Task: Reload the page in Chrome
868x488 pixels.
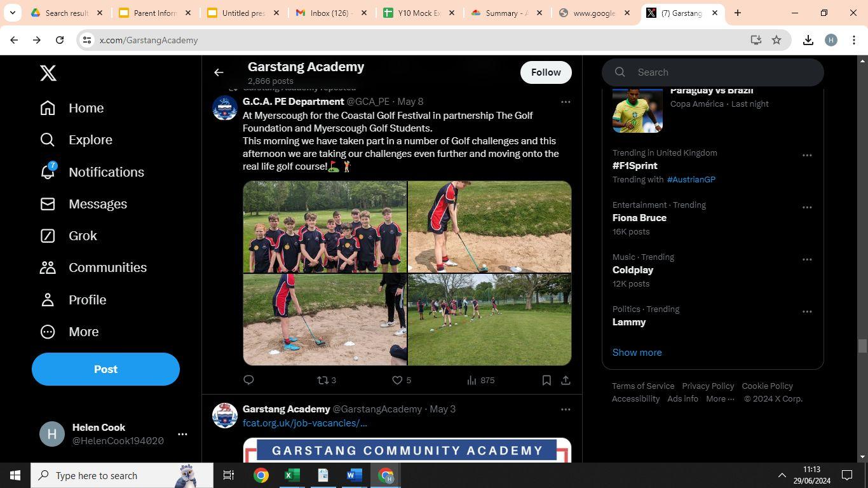Action: click(60, 40)
